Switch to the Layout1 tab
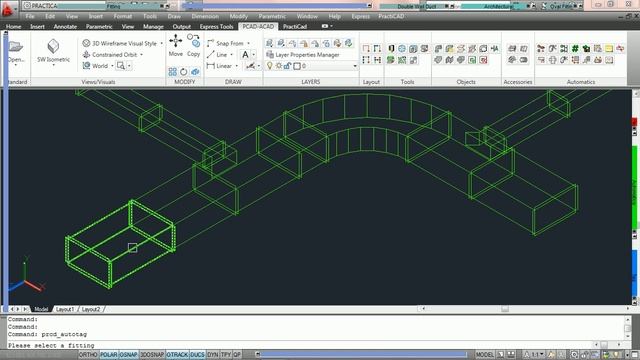 [x=64, y=309]
